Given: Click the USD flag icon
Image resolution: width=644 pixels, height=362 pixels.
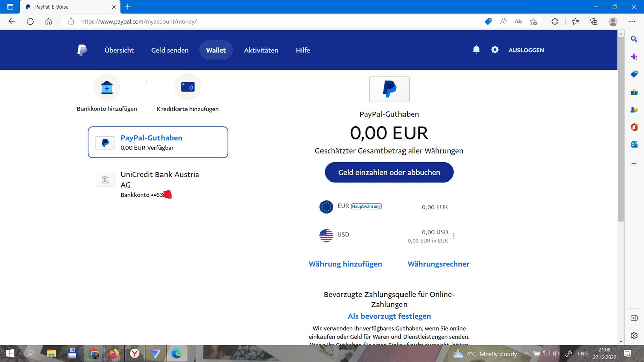Looking at the screenshot, I should tap(327, 235).
